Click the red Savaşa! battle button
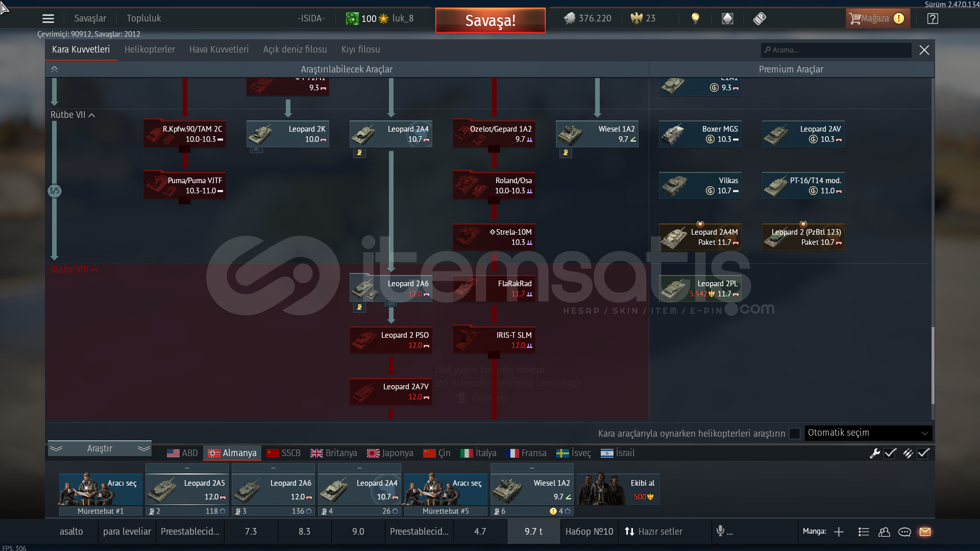The image size is (980, 551). [491, 20]
